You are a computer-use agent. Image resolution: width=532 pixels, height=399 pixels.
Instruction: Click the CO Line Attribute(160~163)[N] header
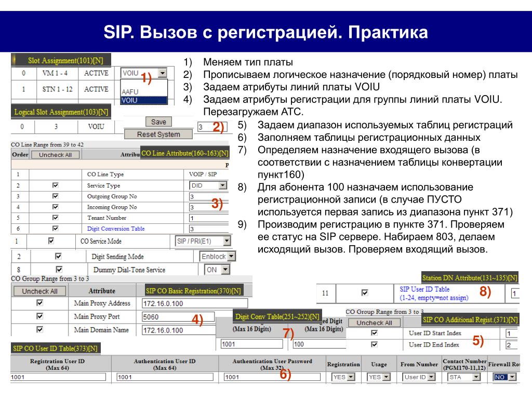click(185, 153)
